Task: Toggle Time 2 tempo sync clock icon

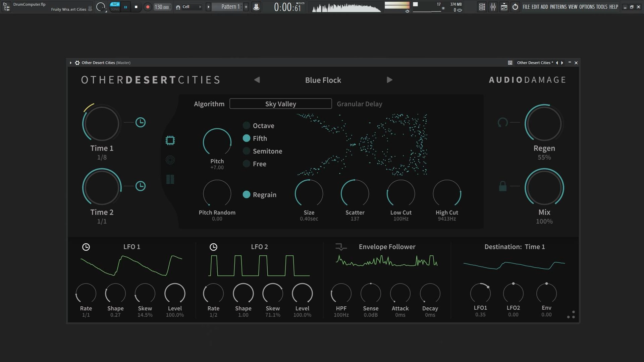Action: pos(140,186)
